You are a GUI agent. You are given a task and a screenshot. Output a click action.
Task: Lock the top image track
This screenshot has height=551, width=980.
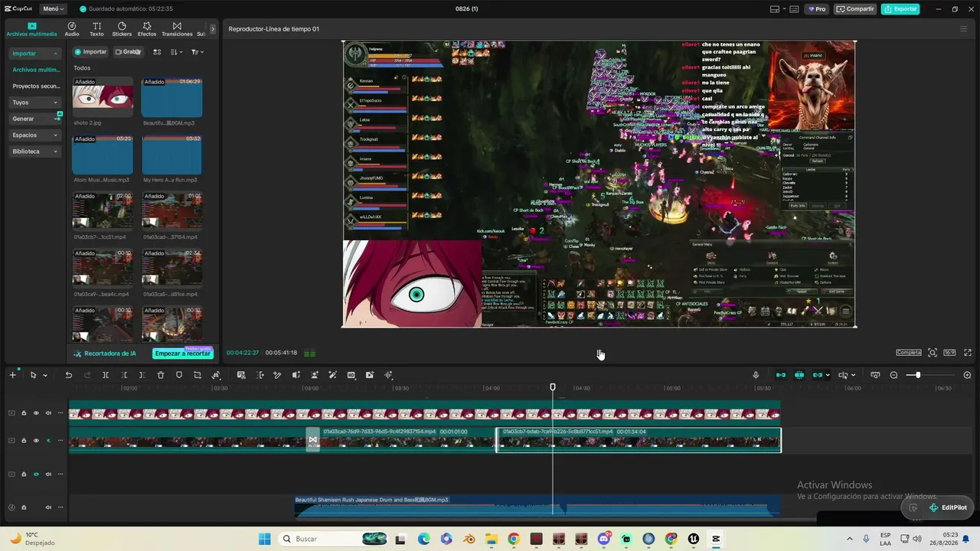(x=24, y=413)
